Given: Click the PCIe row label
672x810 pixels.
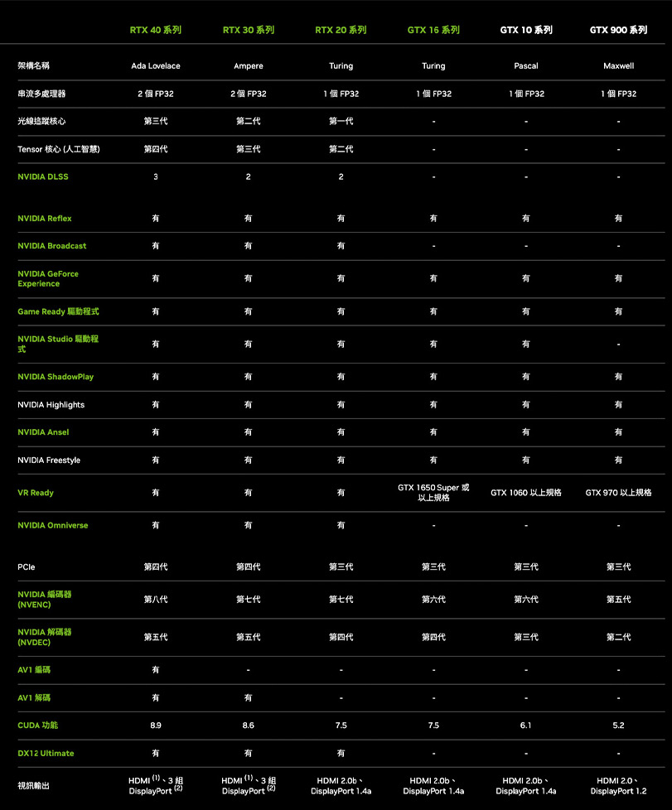Looking at the screenshot, I should (27, 567).
